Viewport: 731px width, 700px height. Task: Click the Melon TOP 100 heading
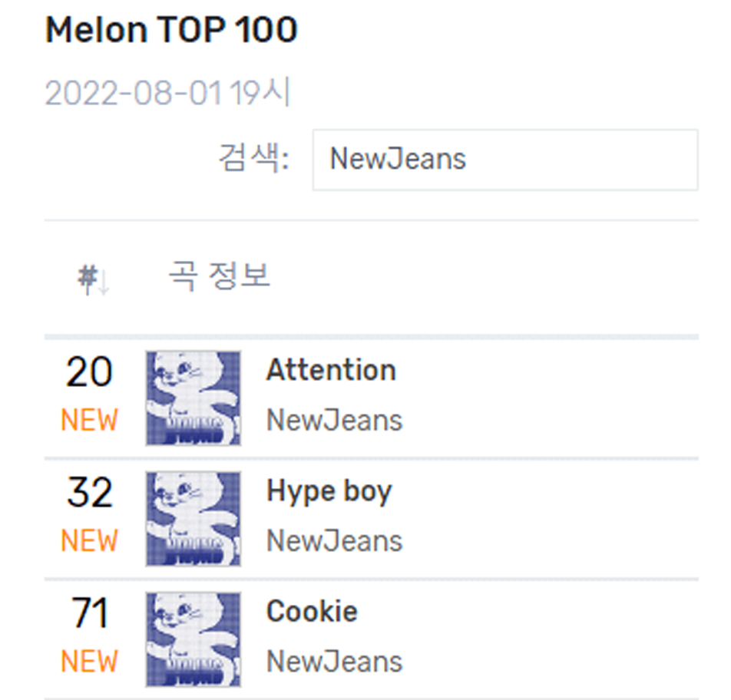171,30
